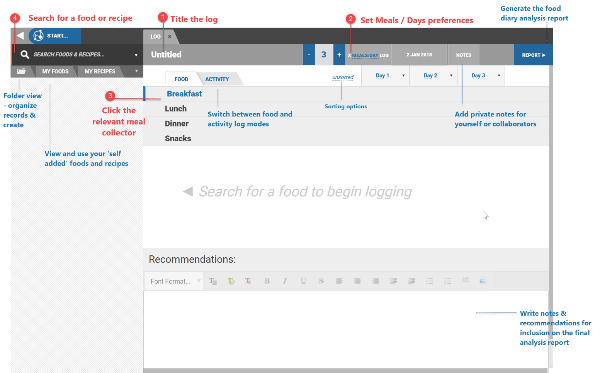
Task: Insert a bulleted list
Action: click(429, 281)
